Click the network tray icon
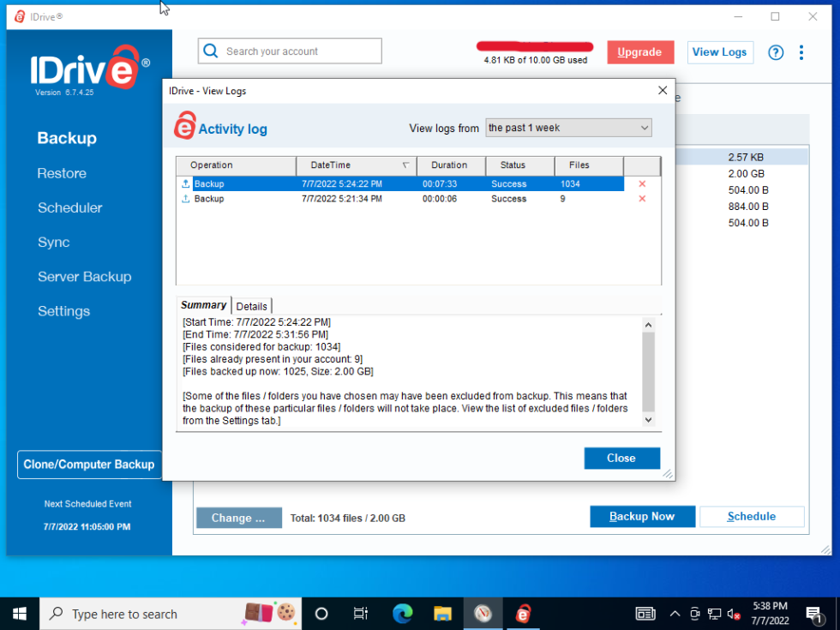Viewport: 840px width, 630px height. 714,614
